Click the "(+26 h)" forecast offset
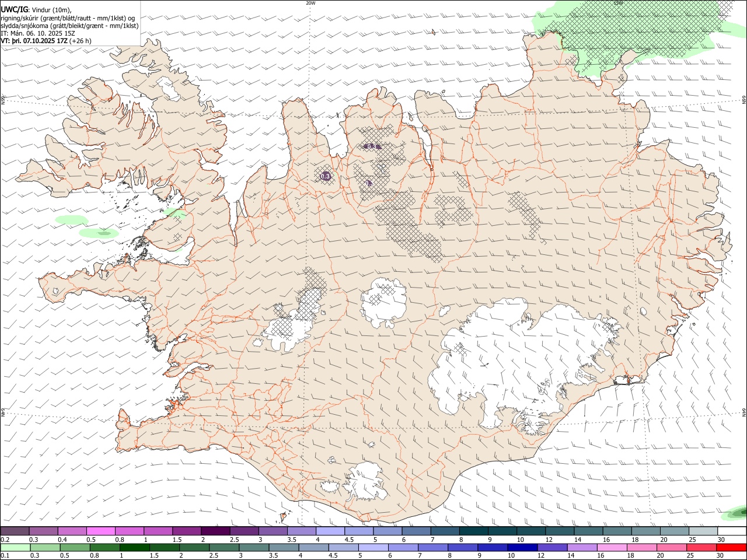The height and width of the screenshot is (560, 747). tap(80, 41)
